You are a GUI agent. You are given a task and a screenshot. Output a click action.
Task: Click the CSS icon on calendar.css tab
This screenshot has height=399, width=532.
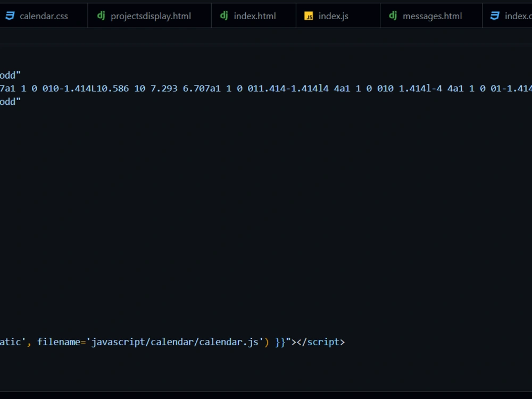point(10,15)
